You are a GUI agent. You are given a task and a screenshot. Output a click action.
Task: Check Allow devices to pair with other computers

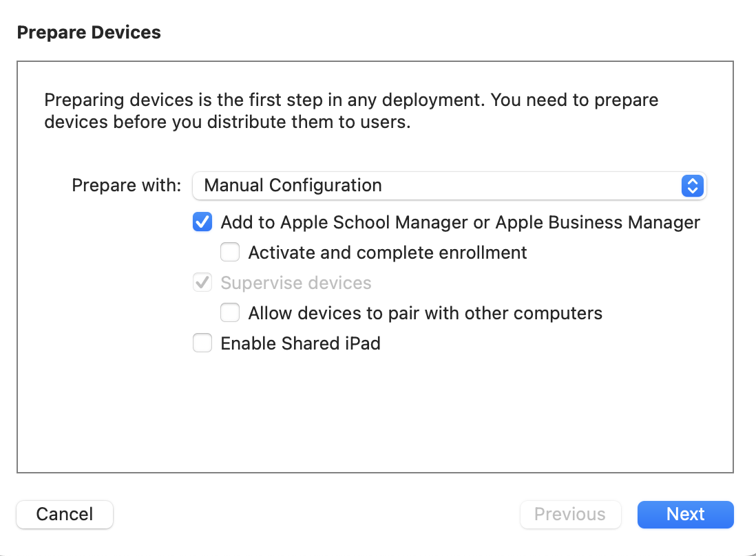229,312
